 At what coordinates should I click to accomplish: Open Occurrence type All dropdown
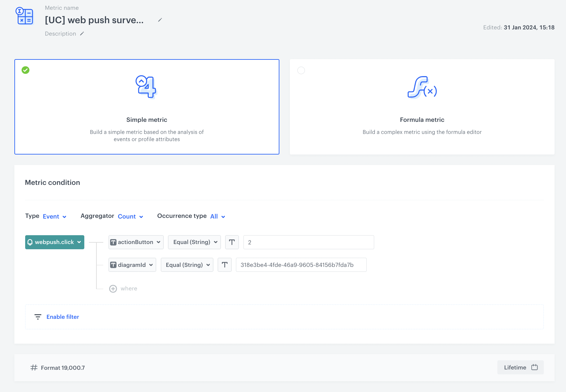pyautogui.click(x=218, y=217)
